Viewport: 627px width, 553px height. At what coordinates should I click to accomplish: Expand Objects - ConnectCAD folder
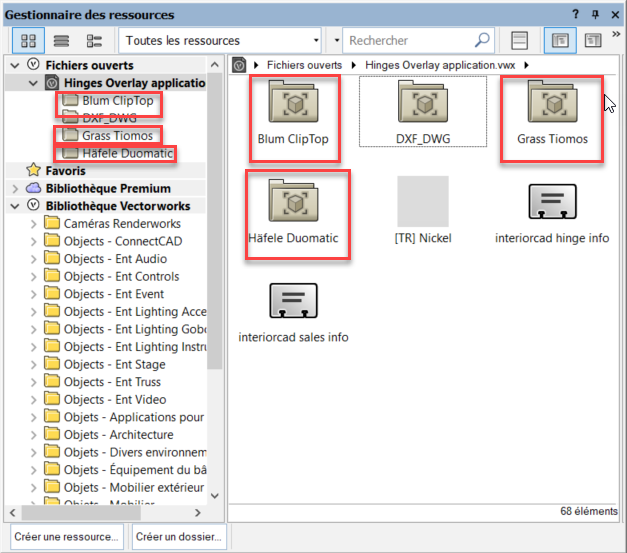[x=34, y=242]
